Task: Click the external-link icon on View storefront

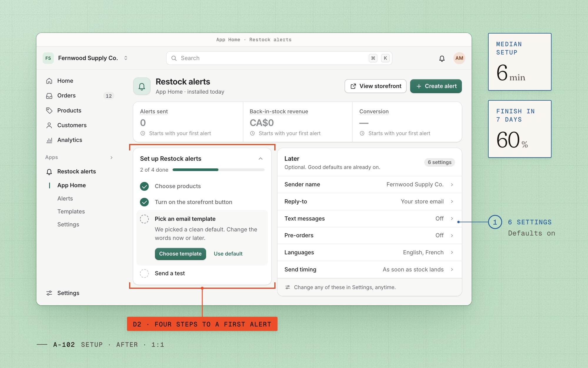Action: (353, 86)
